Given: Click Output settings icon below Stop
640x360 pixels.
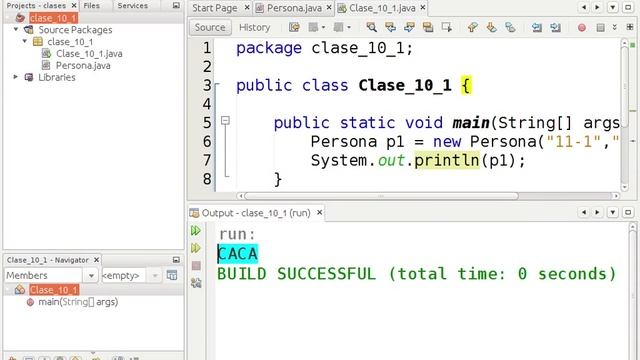Looking at the screenshot, I should [x=196, y=282].
